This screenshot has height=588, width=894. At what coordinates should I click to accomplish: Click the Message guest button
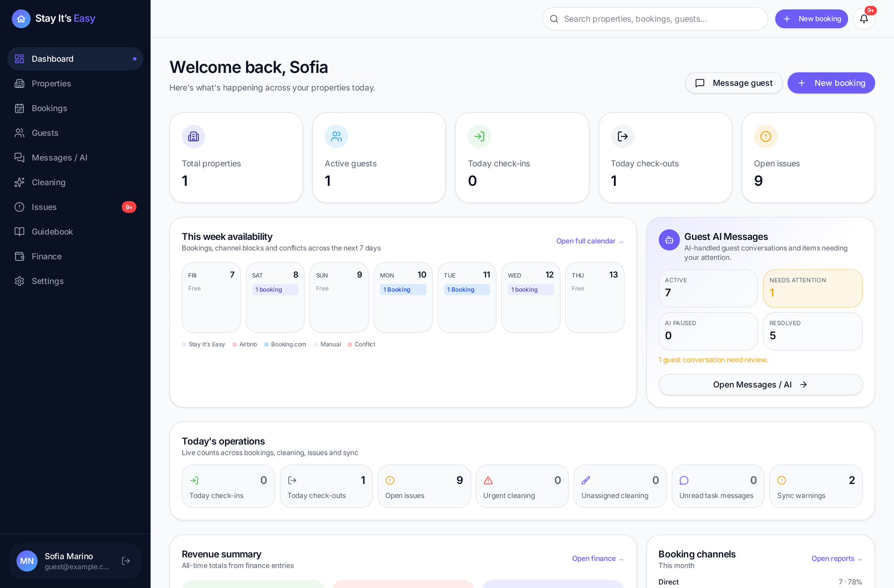tap(734, 83)
